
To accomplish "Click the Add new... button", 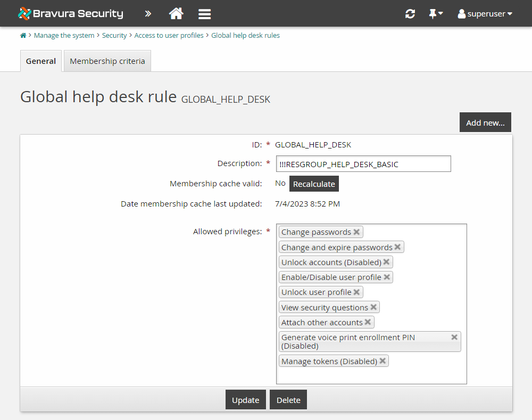I will tap(485, 122).
